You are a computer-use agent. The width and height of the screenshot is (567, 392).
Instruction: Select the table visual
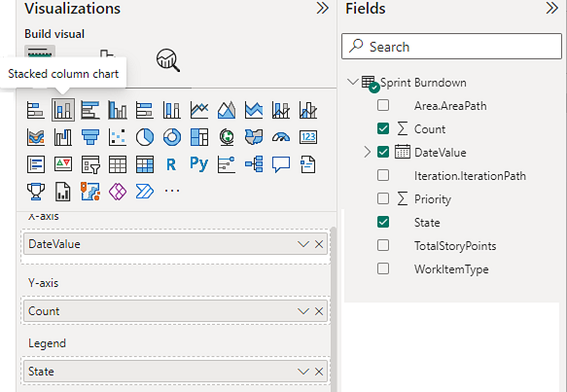click(x=118, y=164)
